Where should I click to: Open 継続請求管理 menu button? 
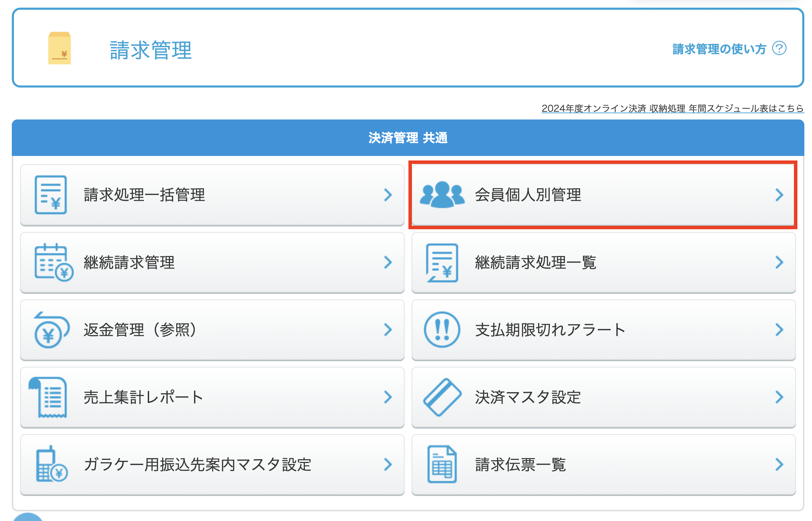point(212,263)
